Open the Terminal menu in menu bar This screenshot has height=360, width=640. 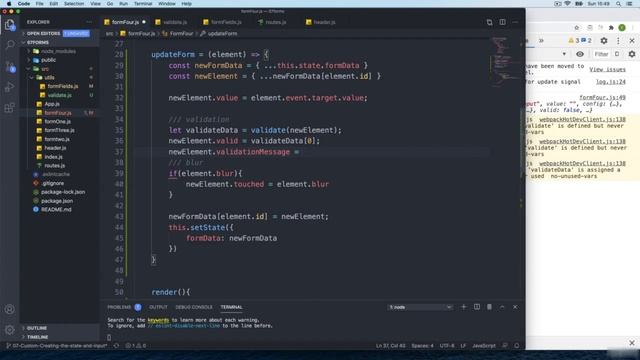pos(143,4)
